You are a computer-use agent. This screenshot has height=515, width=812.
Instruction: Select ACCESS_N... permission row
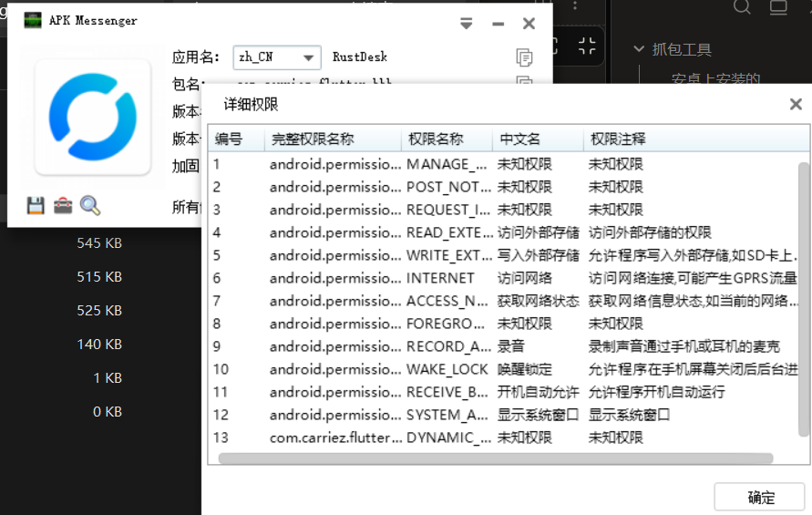pyautogui.click(x=503, y=301)
